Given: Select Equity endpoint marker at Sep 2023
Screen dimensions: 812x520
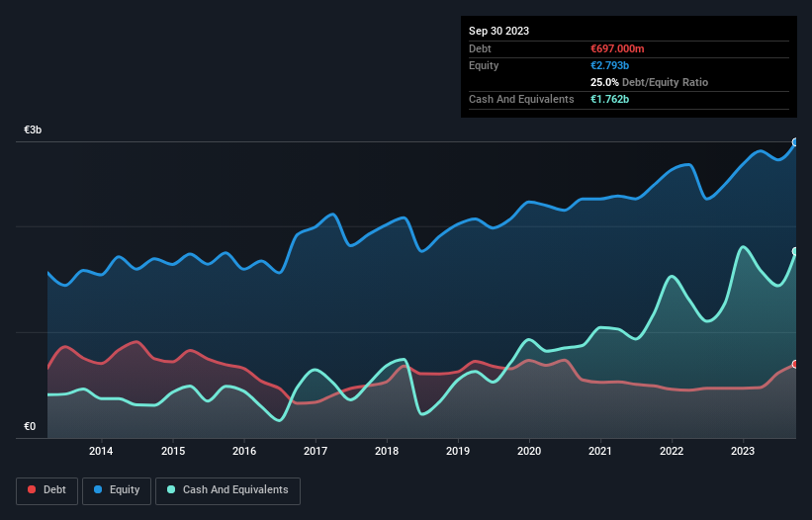Looking at the screenshot, I should [x=795, y=142].
